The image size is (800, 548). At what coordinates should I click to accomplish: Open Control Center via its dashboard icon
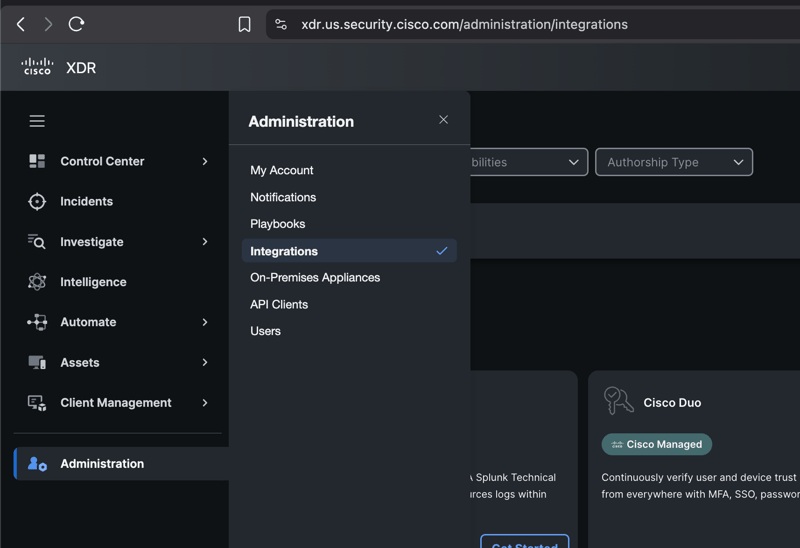coord(37,161)
